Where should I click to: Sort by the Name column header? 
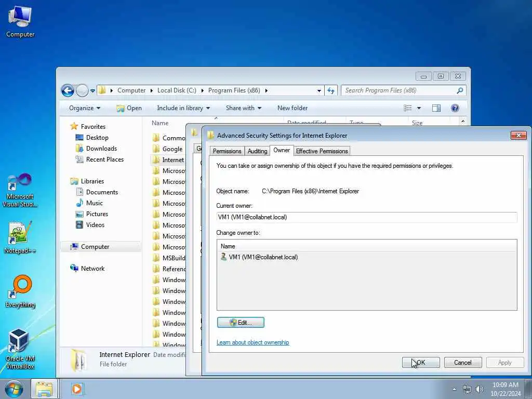[160, 123]
